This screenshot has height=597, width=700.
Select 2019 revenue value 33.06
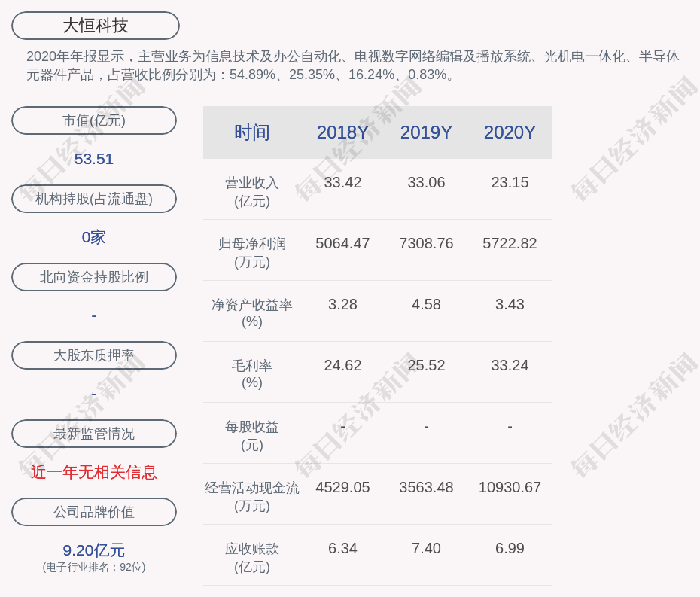coord(426,183)
